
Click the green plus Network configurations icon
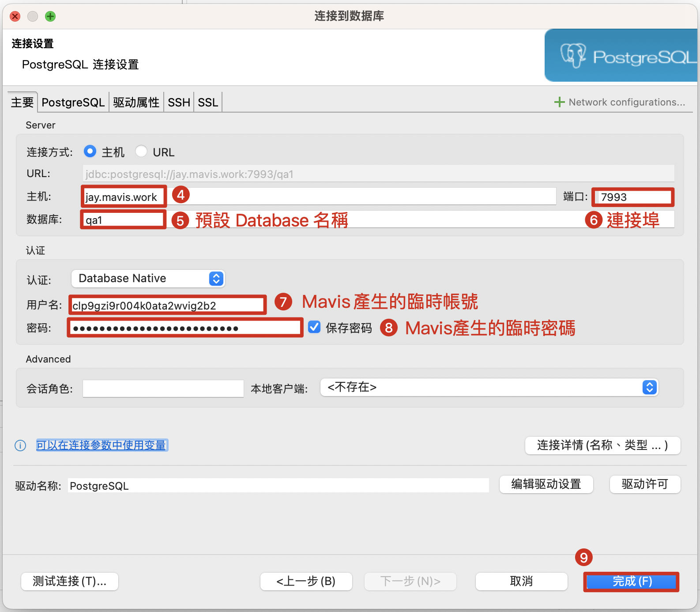559,102
